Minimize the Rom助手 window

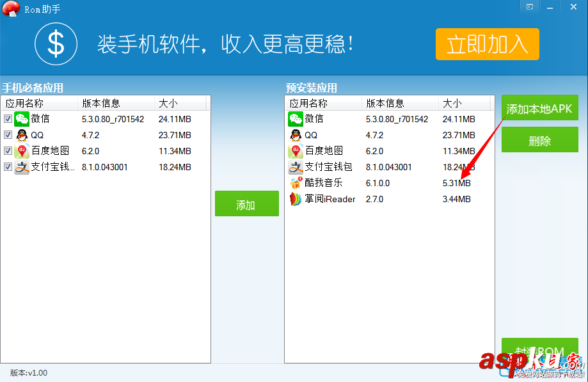coord(550,7)
